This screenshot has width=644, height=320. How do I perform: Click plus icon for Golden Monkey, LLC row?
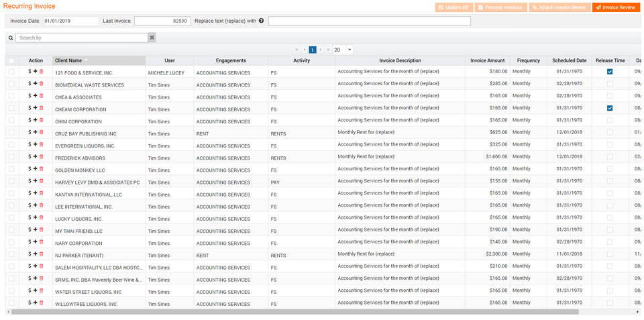pos(35,169)
